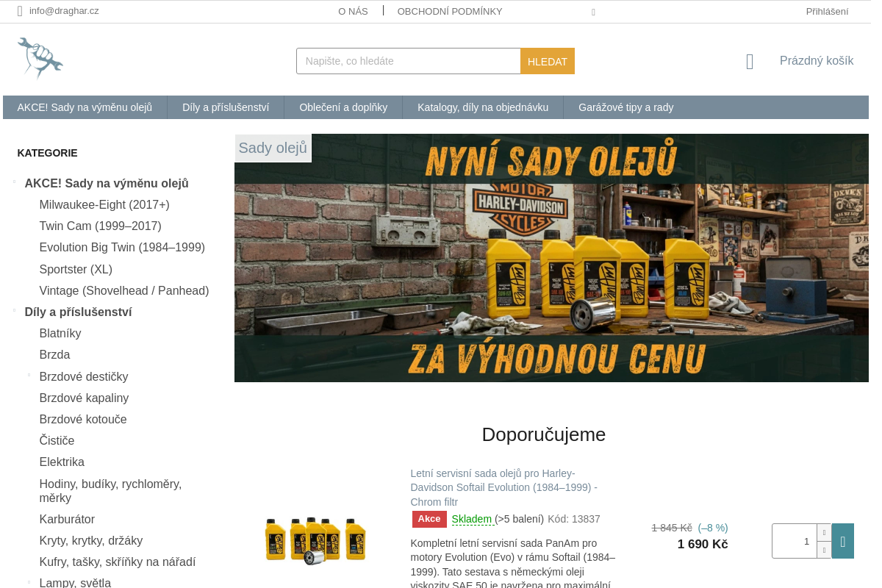The width and height of the screenshot is (882, 588).
Task: Click the draghar logo in header
Action: [40, 58]
